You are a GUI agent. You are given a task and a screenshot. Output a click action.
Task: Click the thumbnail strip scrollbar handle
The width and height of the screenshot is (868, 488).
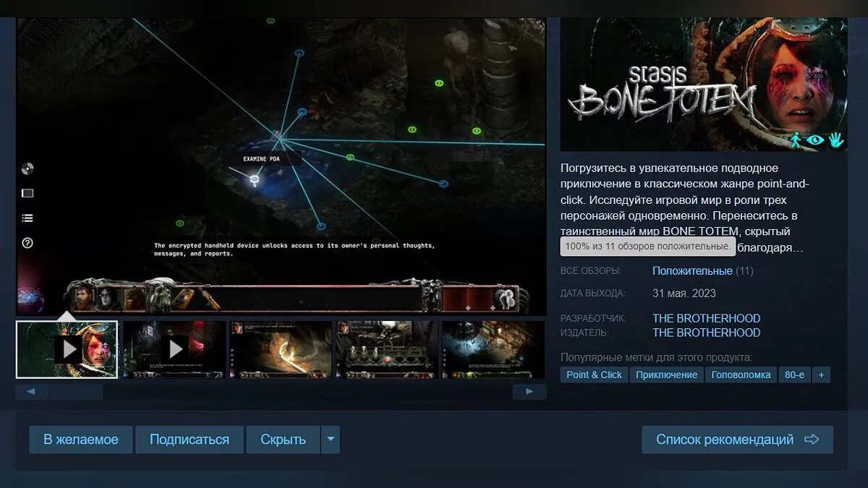pyautogui.click(x=76, y=392)
